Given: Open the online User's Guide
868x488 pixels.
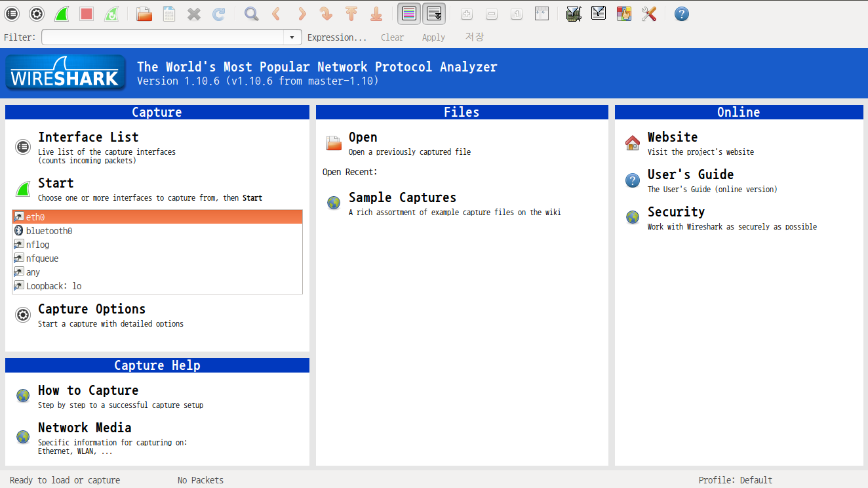Looking at the screenshot, I should [690, 174].
